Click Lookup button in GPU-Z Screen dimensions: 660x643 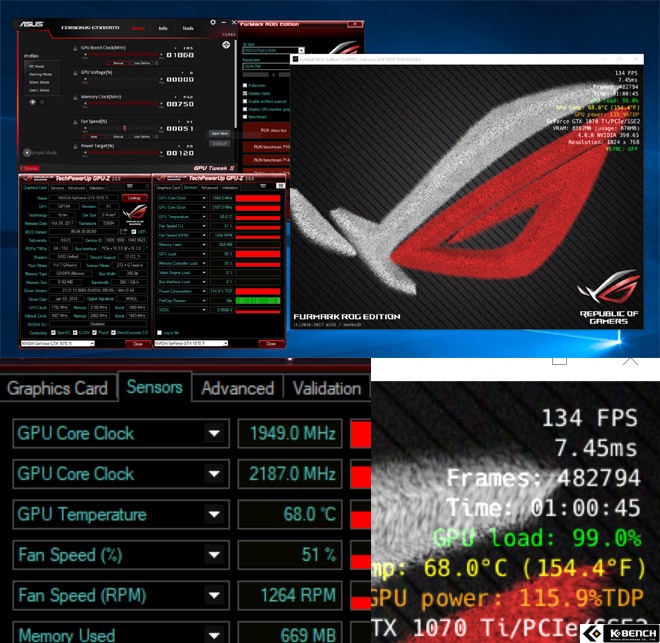click(x=134, y=197)
